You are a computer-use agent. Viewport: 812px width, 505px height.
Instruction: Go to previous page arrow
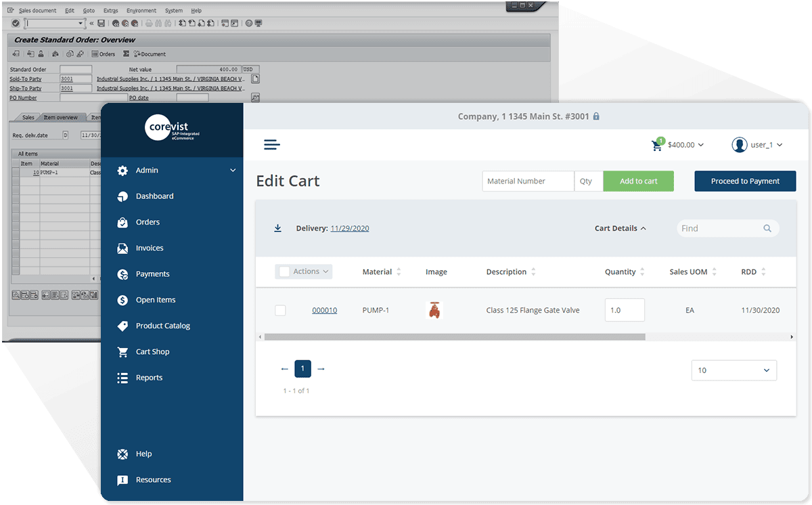coord(285,369)
